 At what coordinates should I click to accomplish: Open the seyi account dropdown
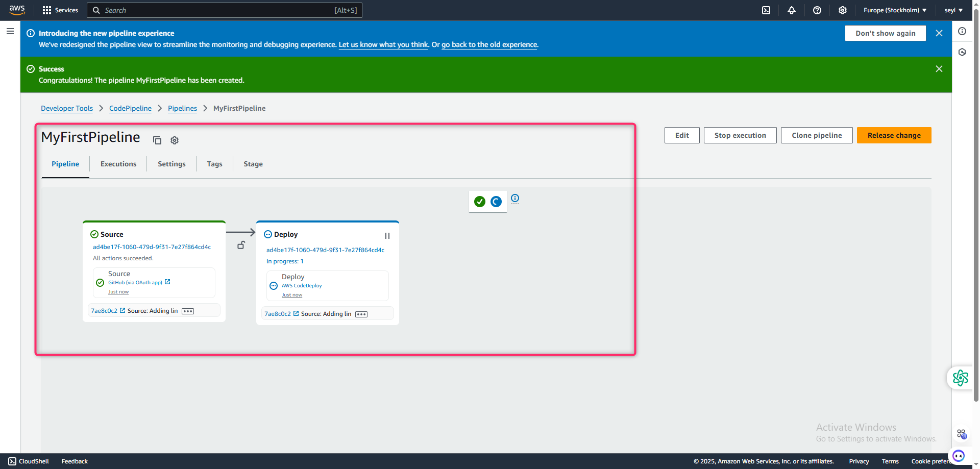pyautogui.click(x=953, y=10)
